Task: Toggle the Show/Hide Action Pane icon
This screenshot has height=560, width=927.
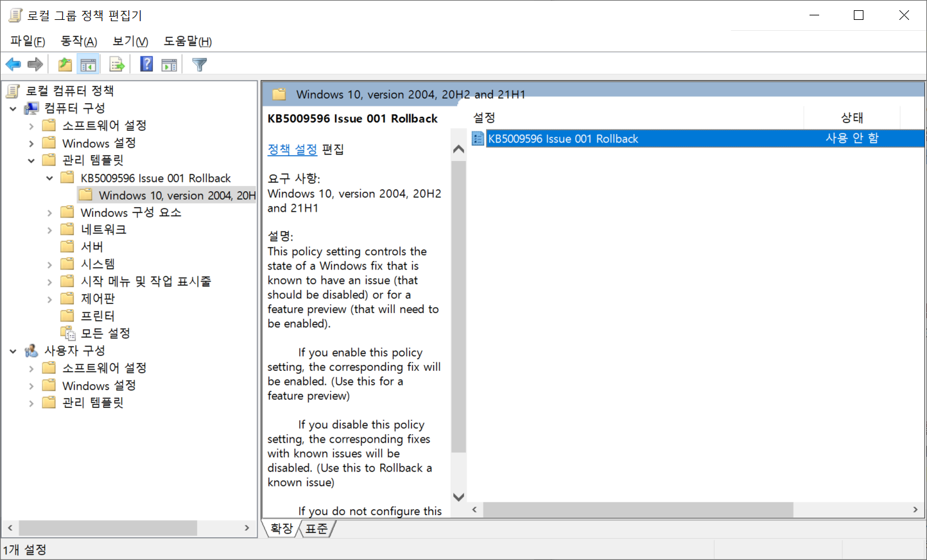Action: point(169,64)
